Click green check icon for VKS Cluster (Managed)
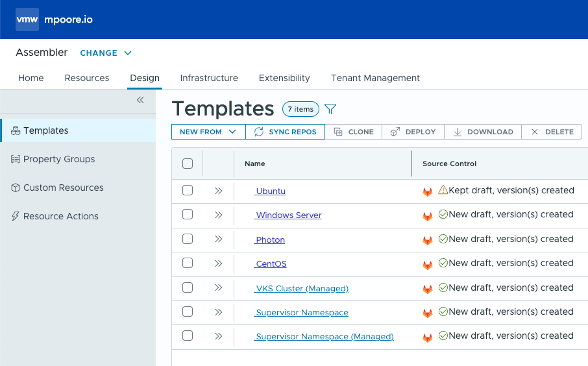 tap(443, 287)
